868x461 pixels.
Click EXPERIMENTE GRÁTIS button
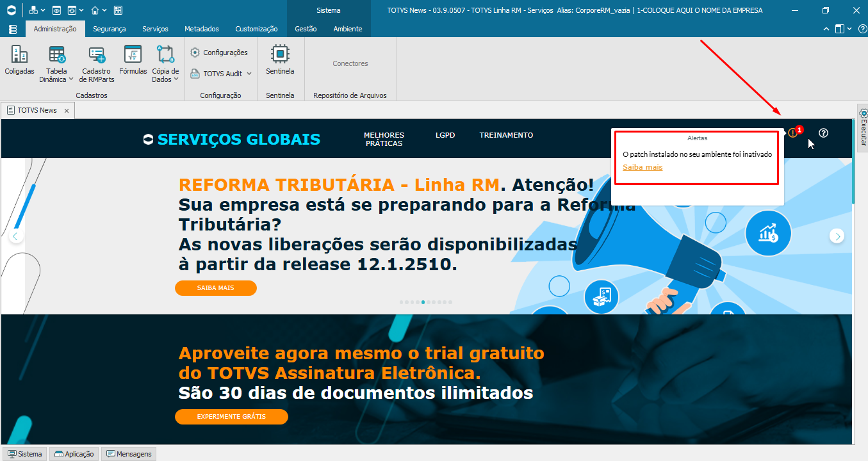click(x=231, y=417)
